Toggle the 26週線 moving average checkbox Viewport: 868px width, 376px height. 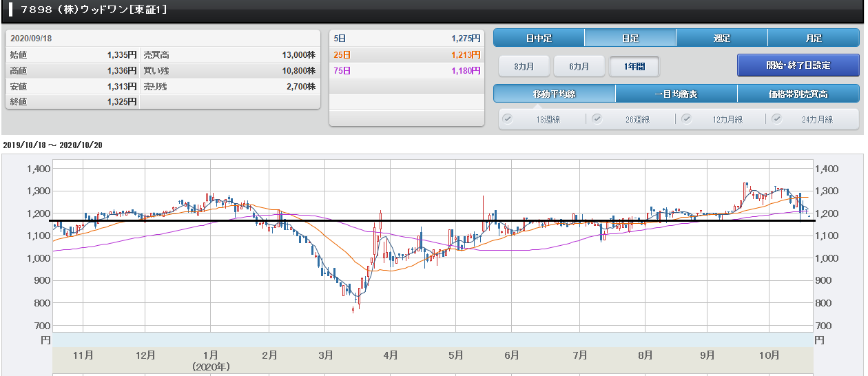coord(597,118)
